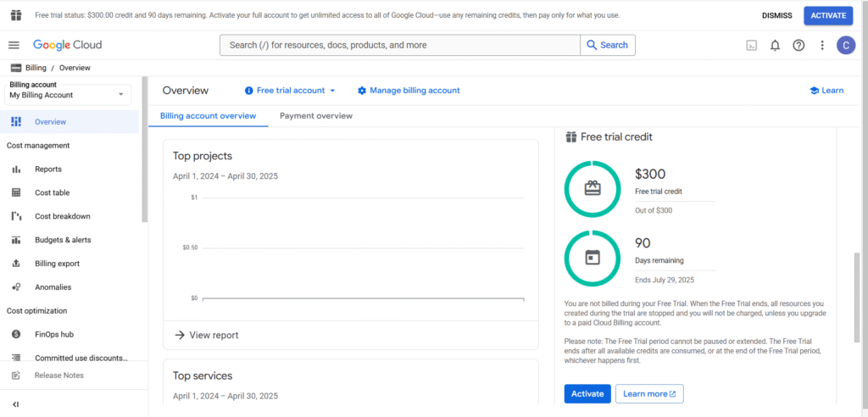Click the Reports bar chart icon
The image size is (868, 417).
[x=16, y=170]
